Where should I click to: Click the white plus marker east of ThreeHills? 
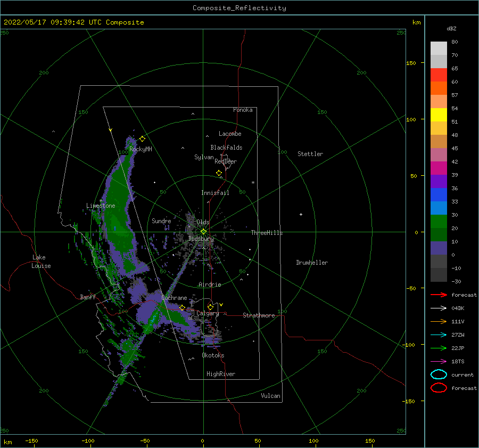point(301,214)
